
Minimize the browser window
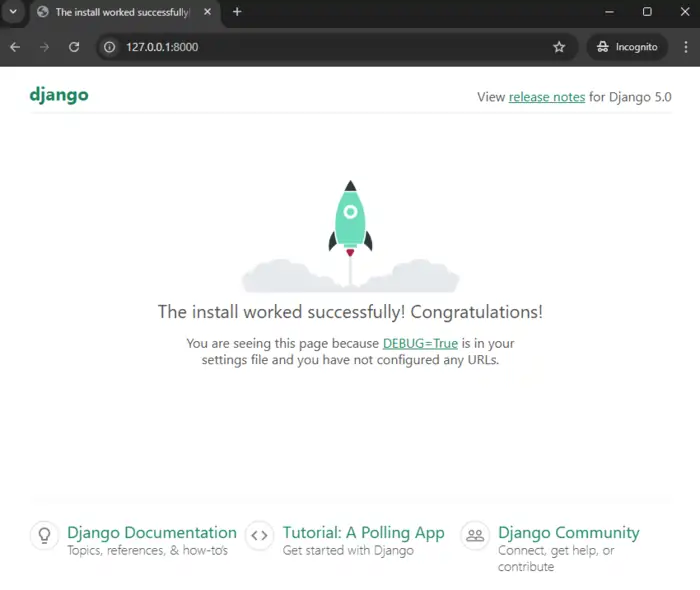[x=609, y=12]
